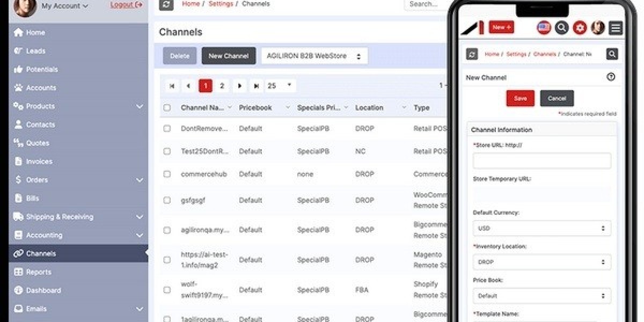Image resolution: width=644 pixels, height=322 pixels.
Task: Click the Store Temporary URL field
Action: [x=541, y=194]
